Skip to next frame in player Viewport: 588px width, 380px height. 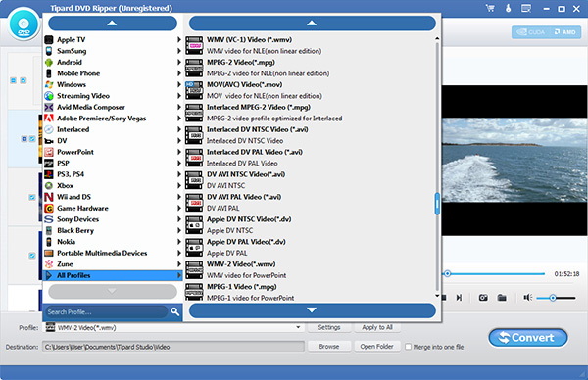(459, 298)
